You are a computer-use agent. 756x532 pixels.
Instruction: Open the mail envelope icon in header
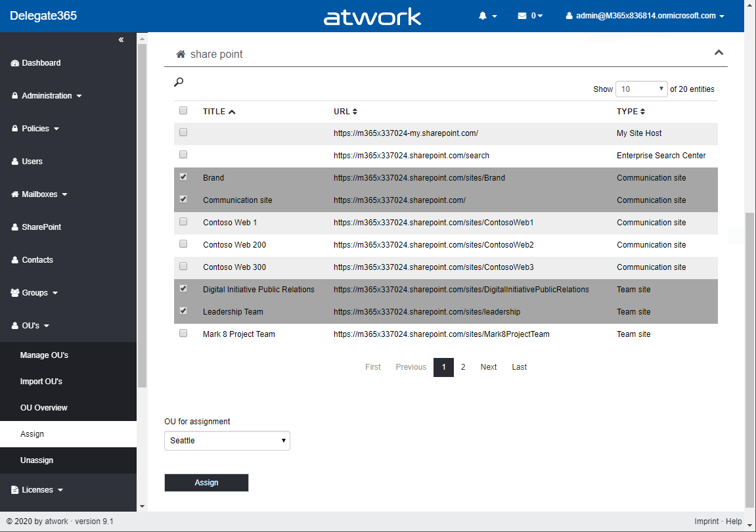click(522, 16)
